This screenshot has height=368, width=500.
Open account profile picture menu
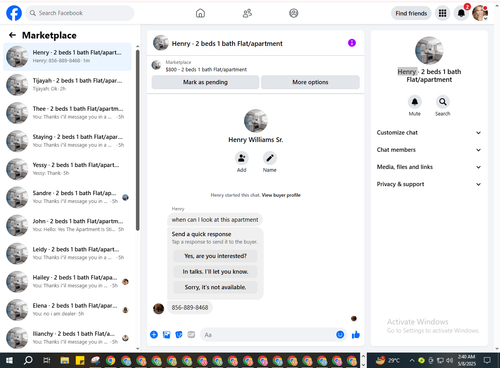tap(480, 13)
